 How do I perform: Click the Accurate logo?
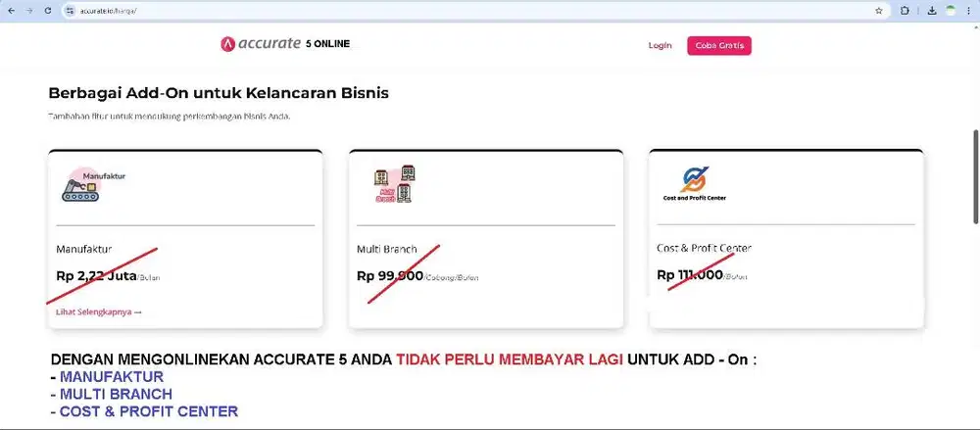coord(260,44)
